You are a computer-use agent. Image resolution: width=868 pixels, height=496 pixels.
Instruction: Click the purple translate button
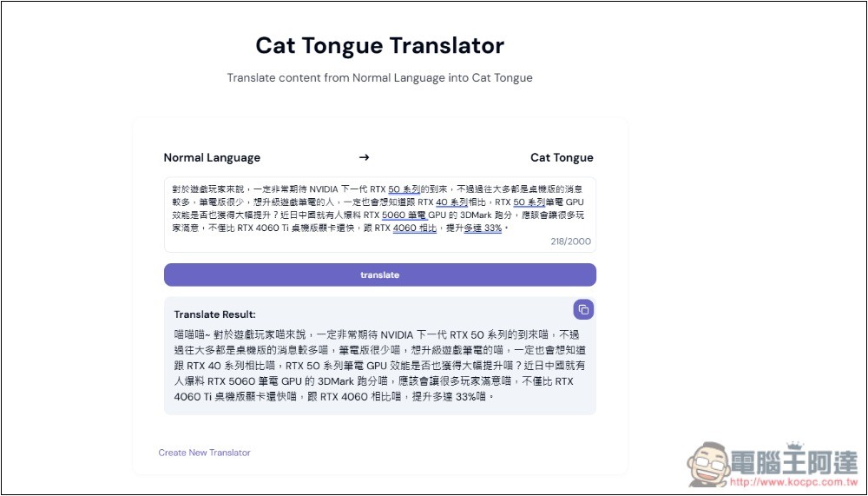point(380,274)
